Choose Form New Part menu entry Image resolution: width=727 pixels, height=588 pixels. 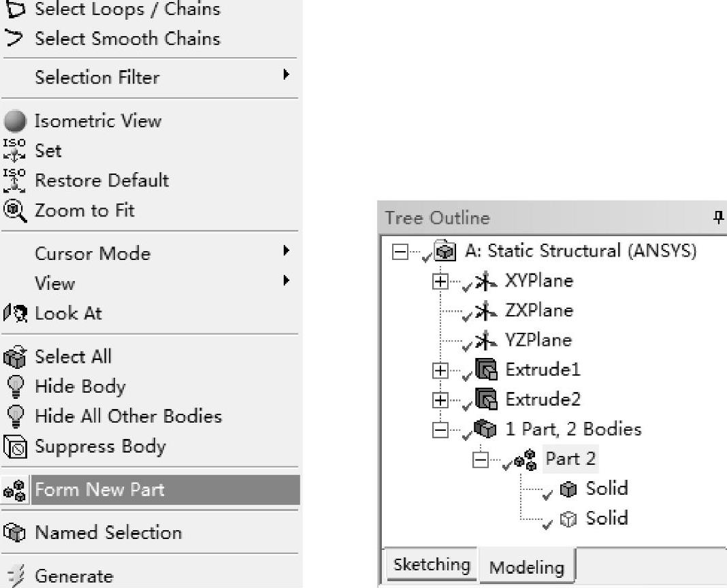pos(99,489)
